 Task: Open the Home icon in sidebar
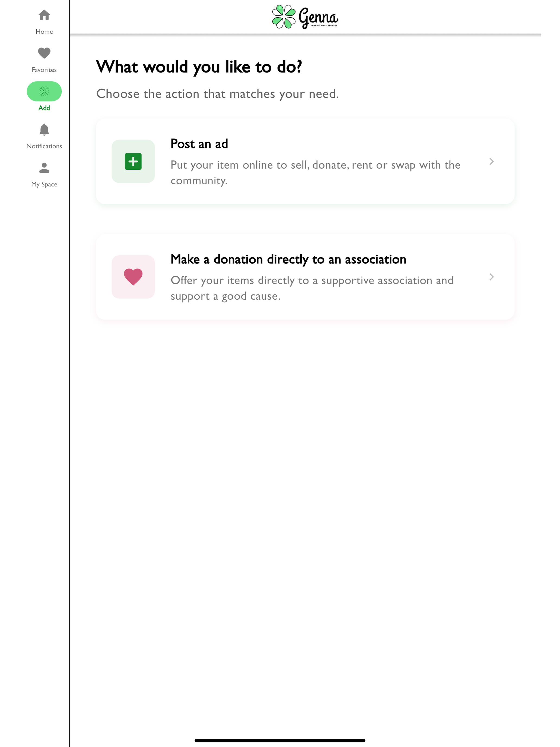coord(44,15)
